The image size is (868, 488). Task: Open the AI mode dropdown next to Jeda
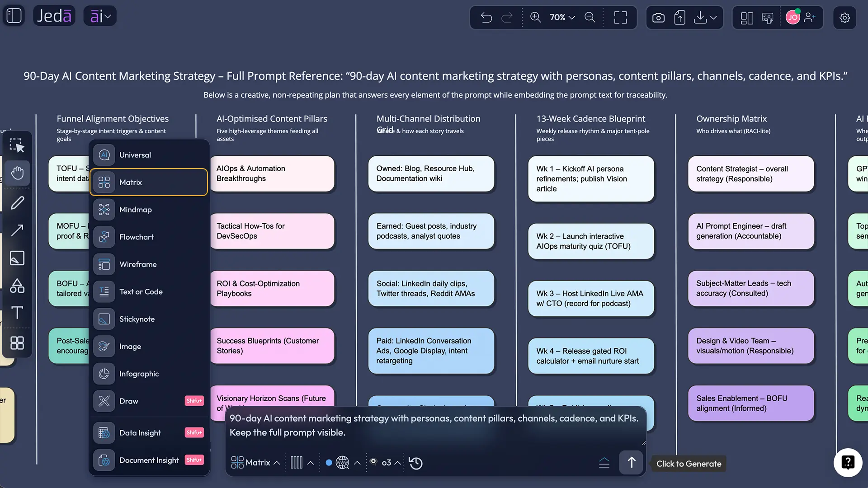[100, 16]
